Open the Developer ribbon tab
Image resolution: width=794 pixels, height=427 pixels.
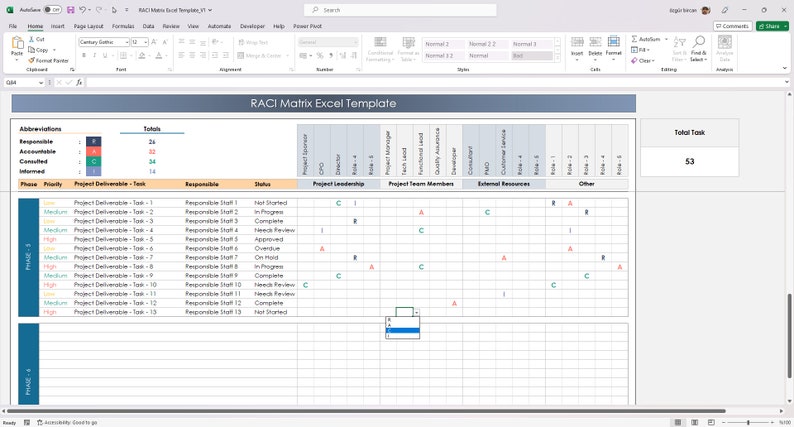[252, 26]
